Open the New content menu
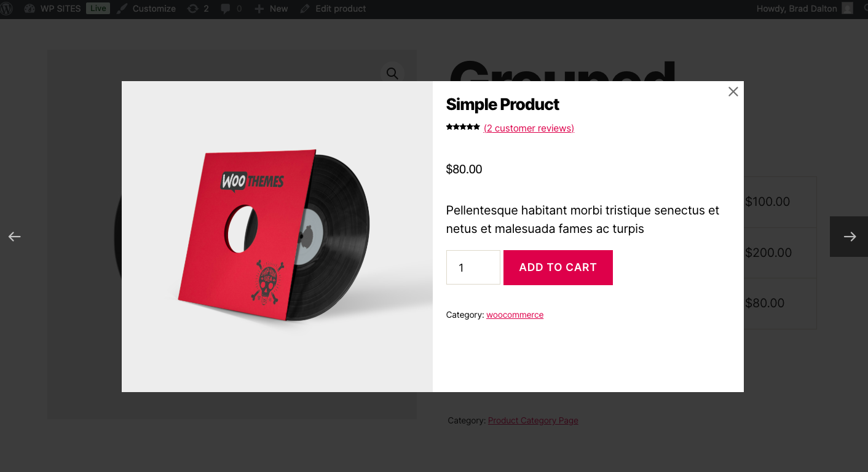 click(271, 9)
